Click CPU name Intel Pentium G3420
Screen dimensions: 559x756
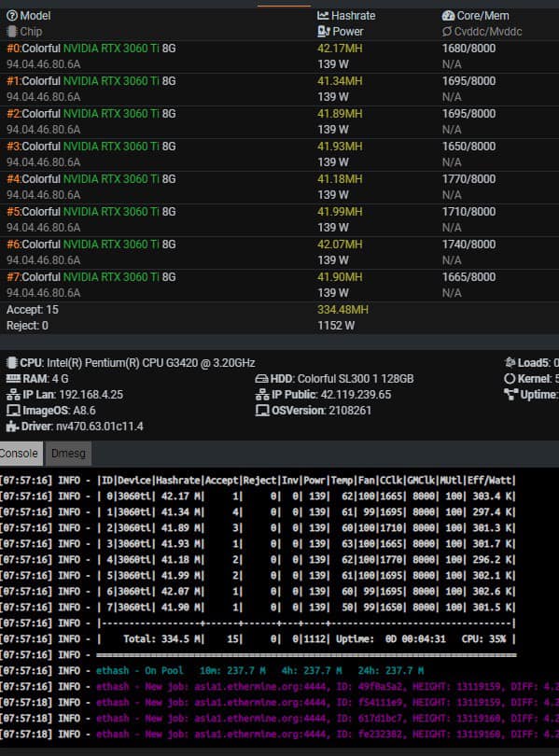151,363
